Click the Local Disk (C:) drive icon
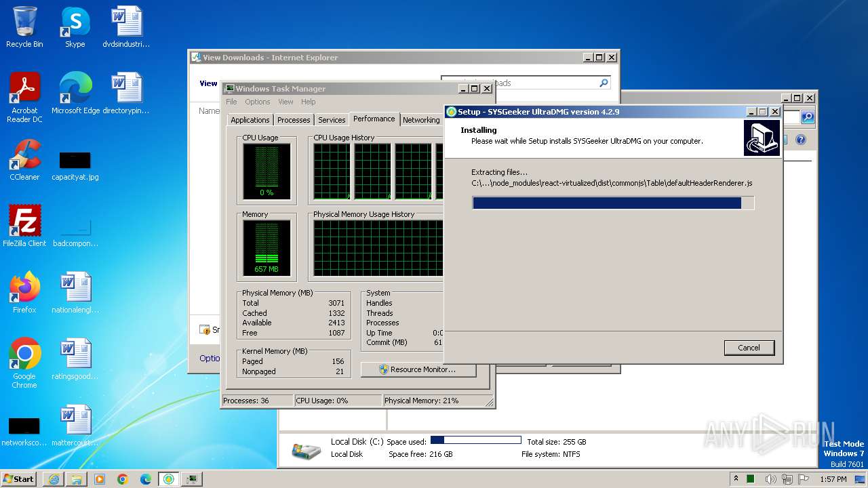Screen dimensions: 868x488 pyautogui.click(x=306, y=449)
